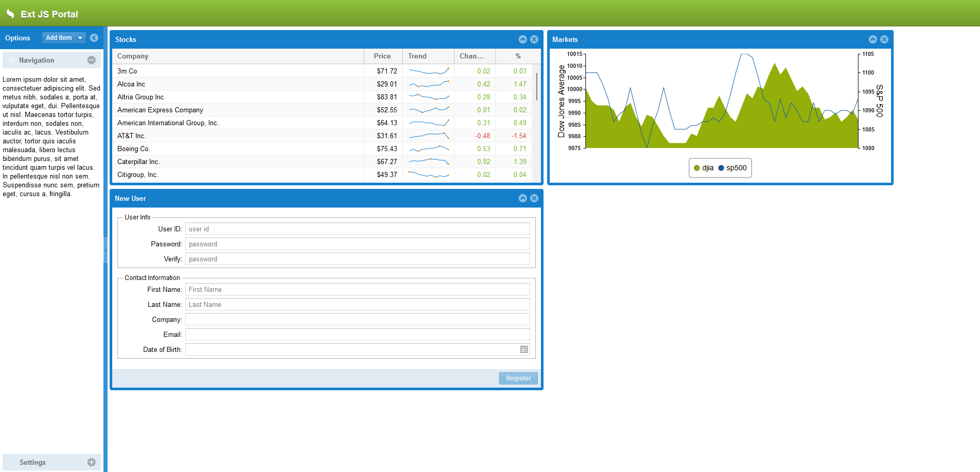980x472 pixels.
Task: Select the Citigroup, Inc. row
Action: 323,174
